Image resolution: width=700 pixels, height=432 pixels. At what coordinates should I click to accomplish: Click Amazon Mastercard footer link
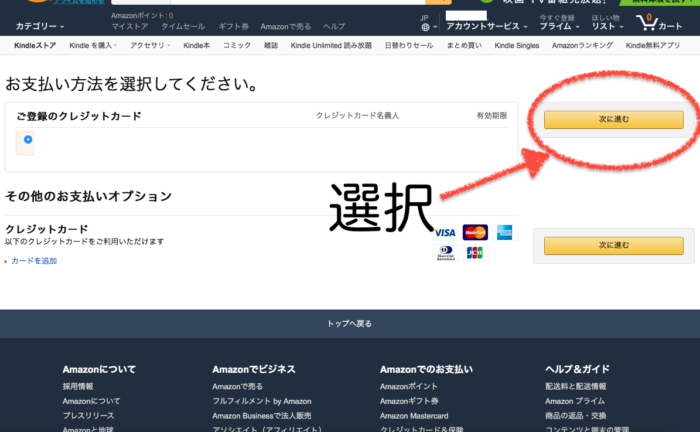[x=414, y=416]
